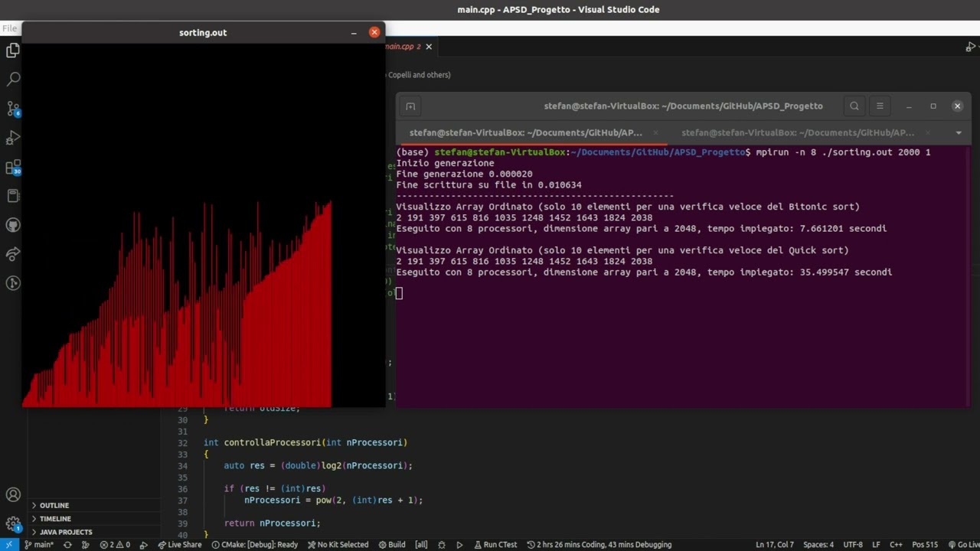
Task: Change encoding via UTF-8 status item
Action: pyautogui.click(x=853, y=545)
